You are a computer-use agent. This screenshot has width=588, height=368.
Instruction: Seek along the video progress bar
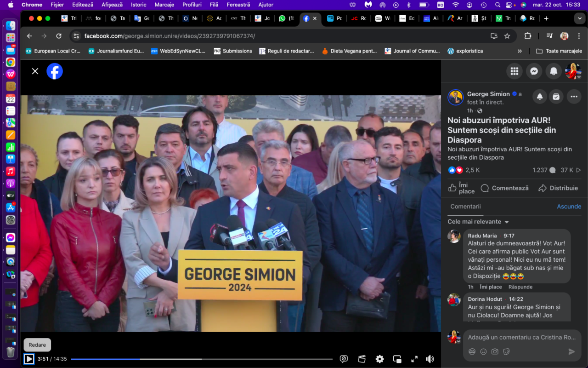pos(202,359)
